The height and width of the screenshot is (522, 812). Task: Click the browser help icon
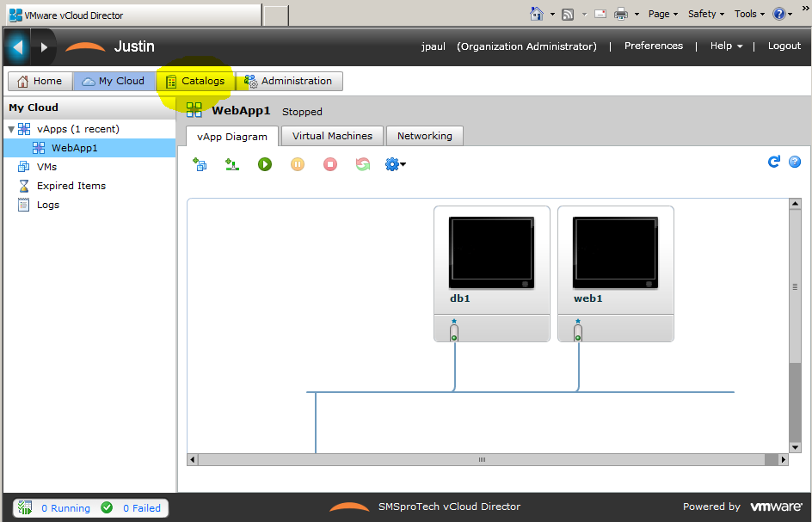[x=778, y=14]
